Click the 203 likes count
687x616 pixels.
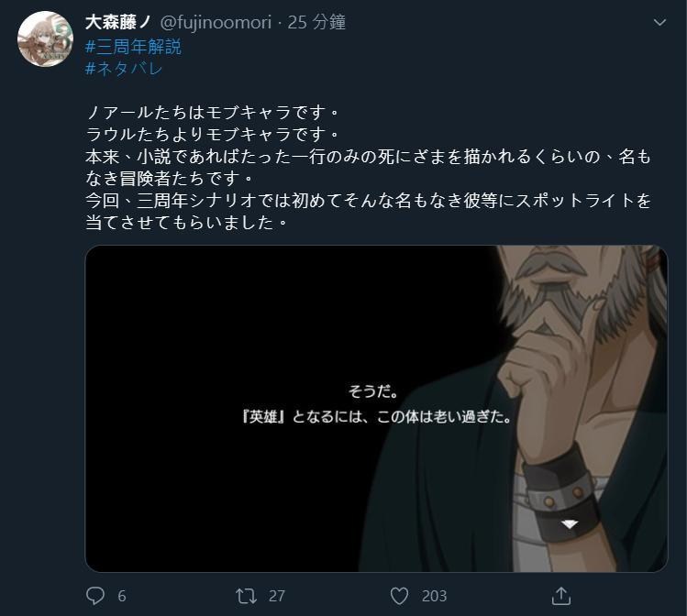point(434,596)
